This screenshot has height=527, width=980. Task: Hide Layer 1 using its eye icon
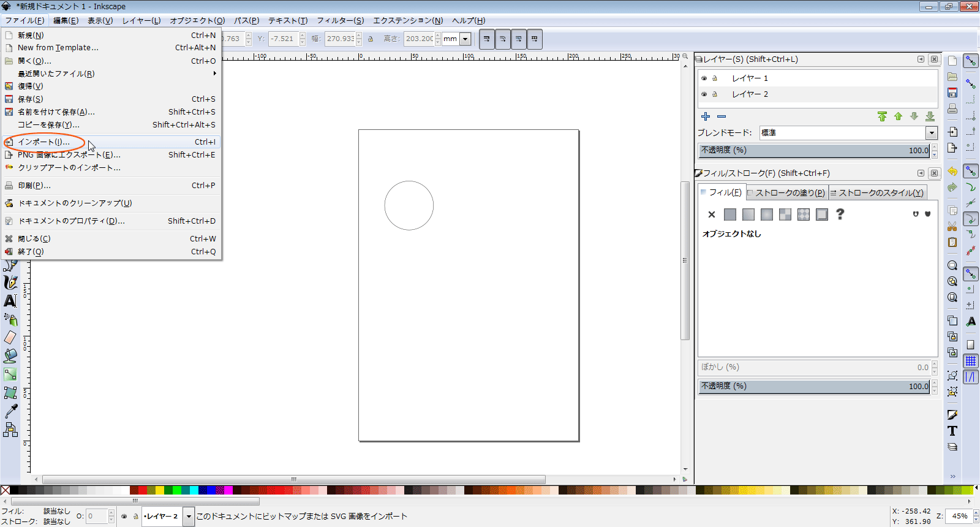click(704, 78)
